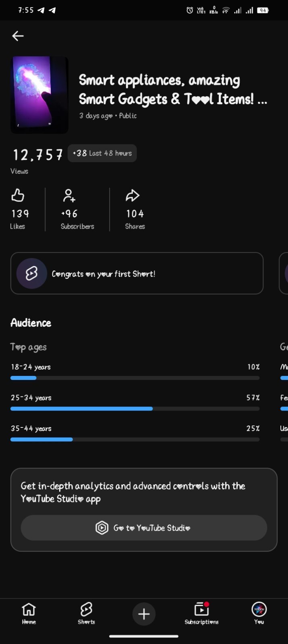Tap the Wi-Fi status bar icon
288x644 pixels.
[226, 10]
